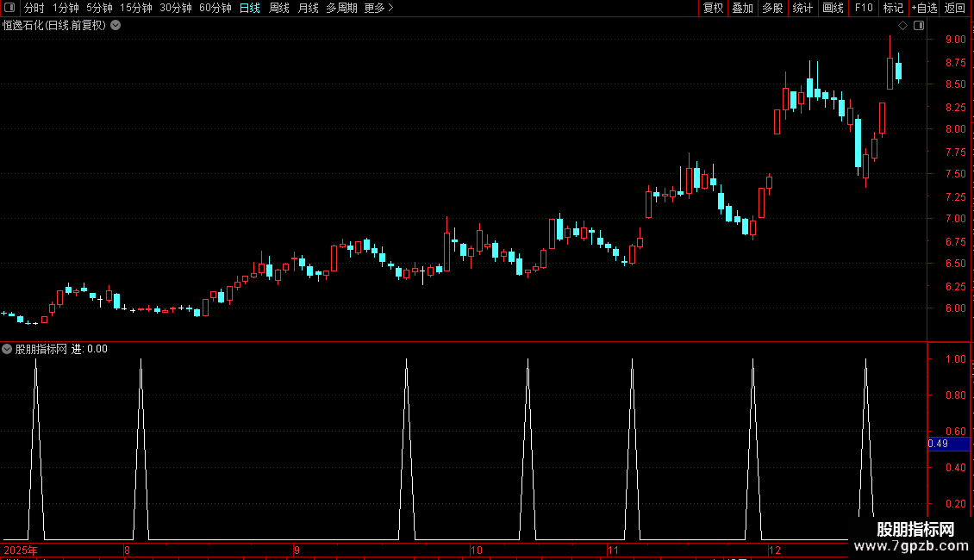Viewport: 974px width, 560px height.
Task: Click the 复权 adjustment button
Action: 713,8
